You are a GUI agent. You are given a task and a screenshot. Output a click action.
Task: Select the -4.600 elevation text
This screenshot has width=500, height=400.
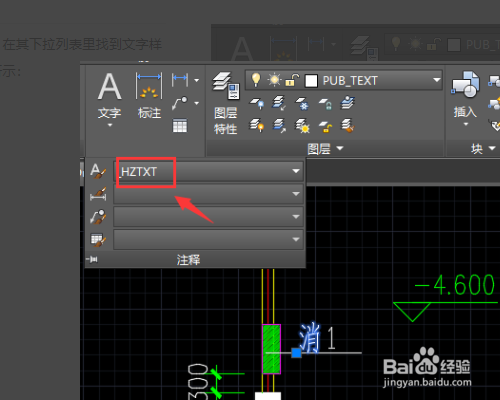point(454,285)
